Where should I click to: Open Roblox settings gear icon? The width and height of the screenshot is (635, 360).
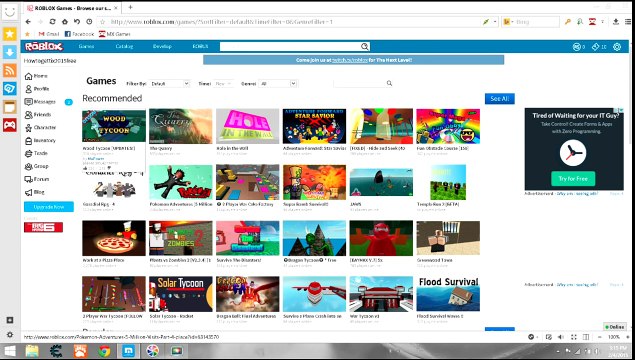tap(617, 47)
